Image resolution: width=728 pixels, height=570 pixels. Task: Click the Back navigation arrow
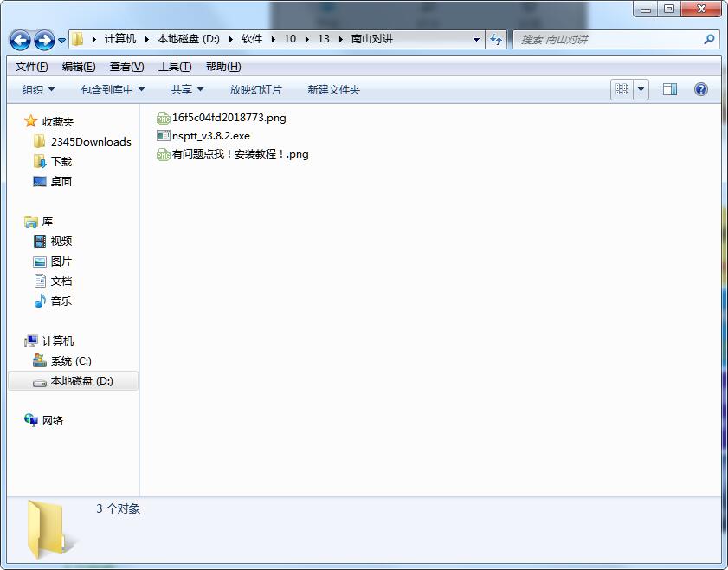pos(20,40)
